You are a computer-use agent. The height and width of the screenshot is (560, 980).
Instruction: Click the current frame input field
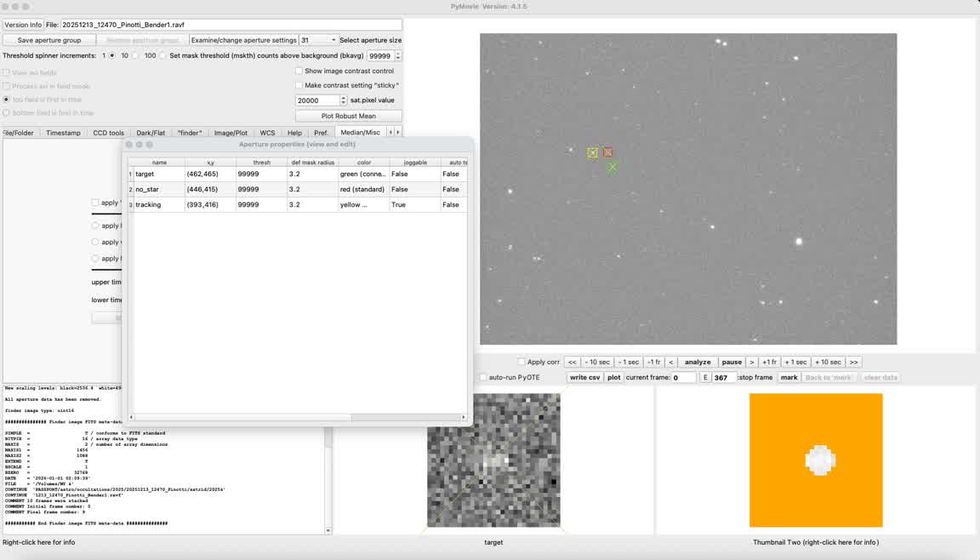click(x=683, y=378)
